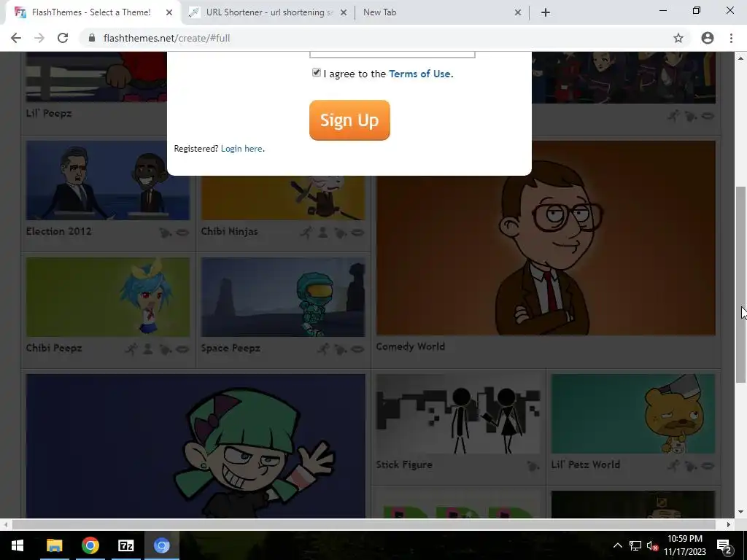The height and width of the screenshot is (560, 747).
Task: Select the Election 2012 theme thumbnail
Action: pos(108,181)
